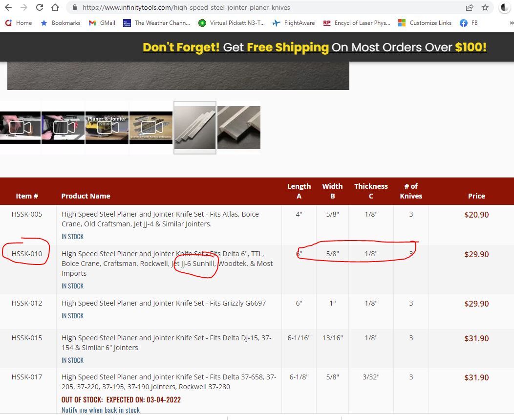Screen dimensions: 514x420
Task: Open the knife set fitting Delta DJ-15
Action: (x=167, y=343)
